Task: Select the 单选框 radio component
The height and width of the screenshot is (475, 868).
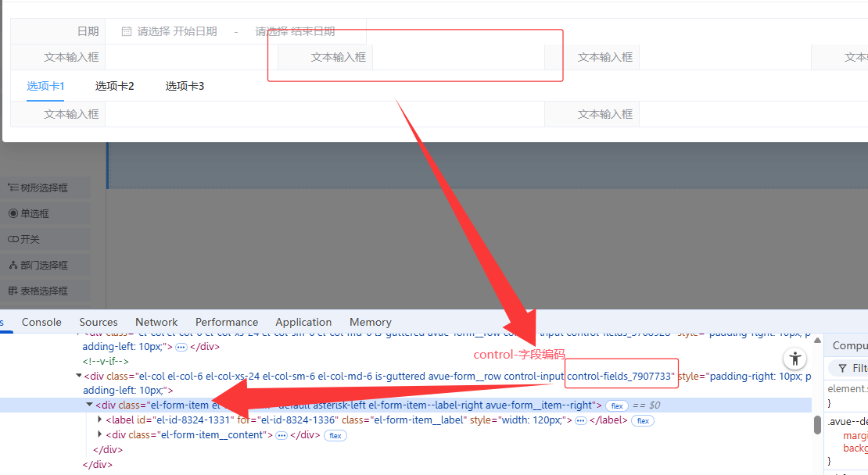Action: (35, 213)
